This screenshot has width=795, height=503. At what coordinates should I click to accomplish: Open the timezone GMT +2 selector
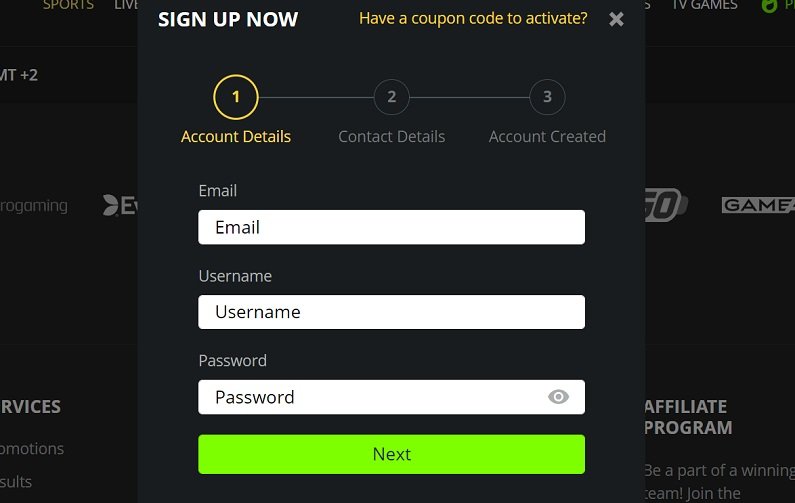(x=19, y=75)
